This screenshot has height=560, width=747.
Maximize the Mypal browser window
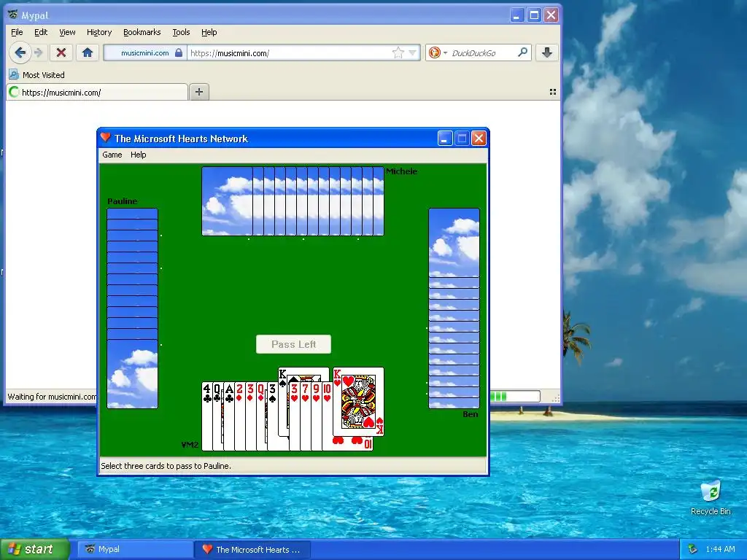click(534, 15)
